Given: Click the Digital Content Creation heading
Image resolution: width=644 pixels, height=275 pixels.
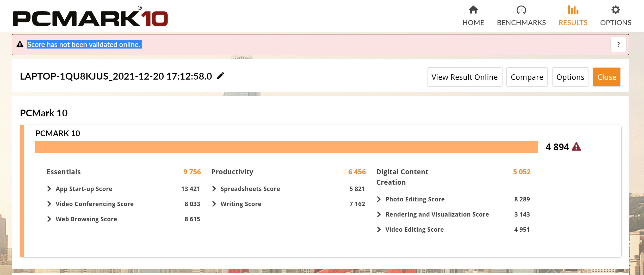Looking at the screenshot, I should click(x=402, y=177).
